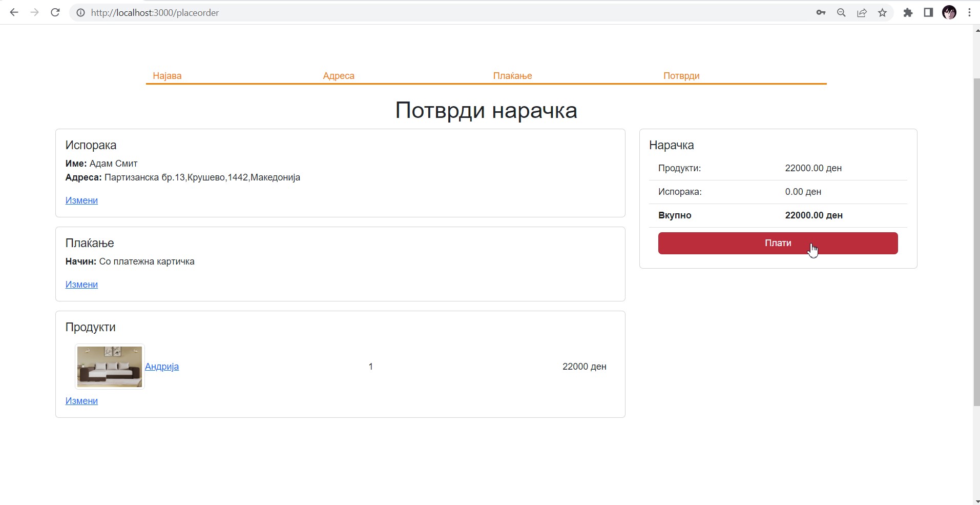Screen dimensions: 980x505
Task: Bookmark this page with star icon
Action: [882, 13]
